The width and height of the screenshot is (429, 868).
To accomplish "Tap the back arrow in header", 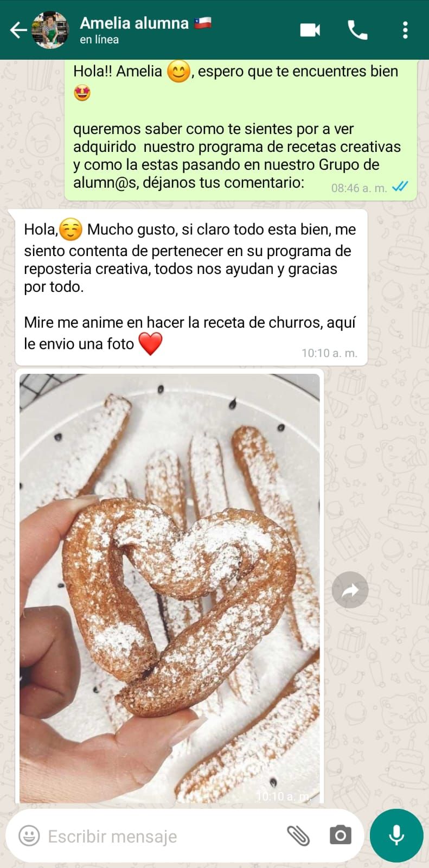I will click(x=18, y=30).
